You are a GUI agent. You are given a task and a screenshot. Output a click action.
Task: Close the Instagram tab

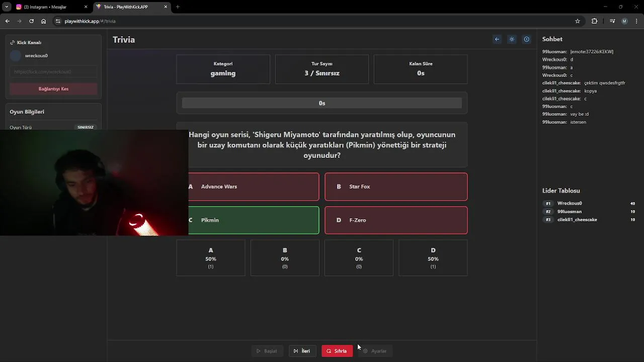point(86,7)
